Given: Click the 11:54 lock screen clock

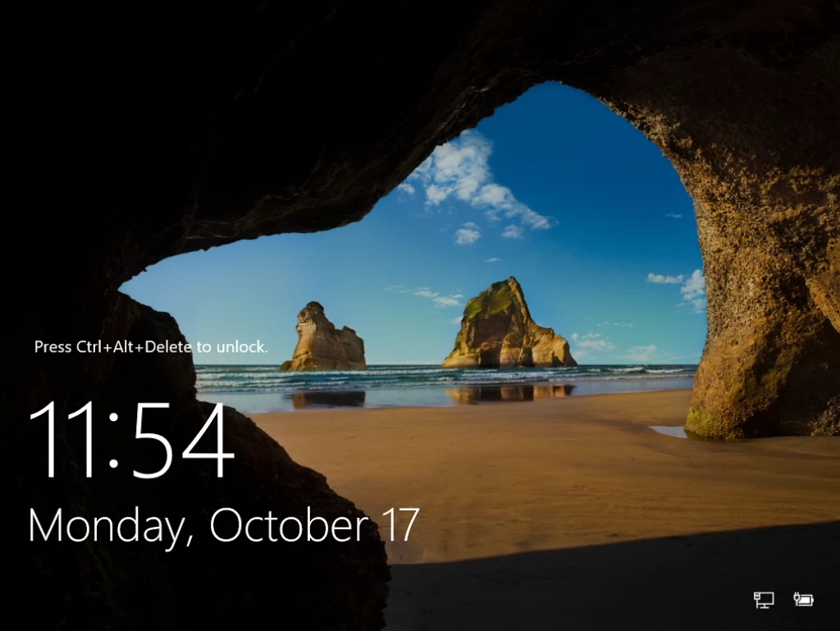Looking at the screenshot, I should tap(131, 441).
